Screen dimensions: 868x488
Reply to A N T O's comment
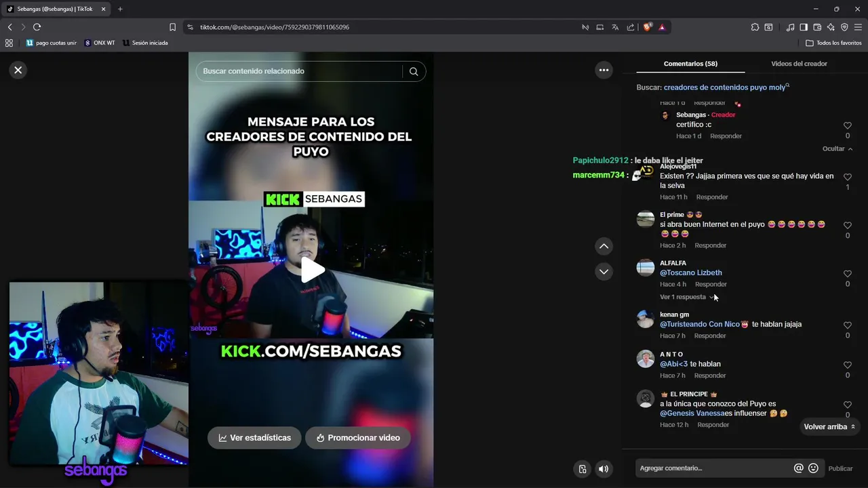pyautogui.click(x=710, y=375)
